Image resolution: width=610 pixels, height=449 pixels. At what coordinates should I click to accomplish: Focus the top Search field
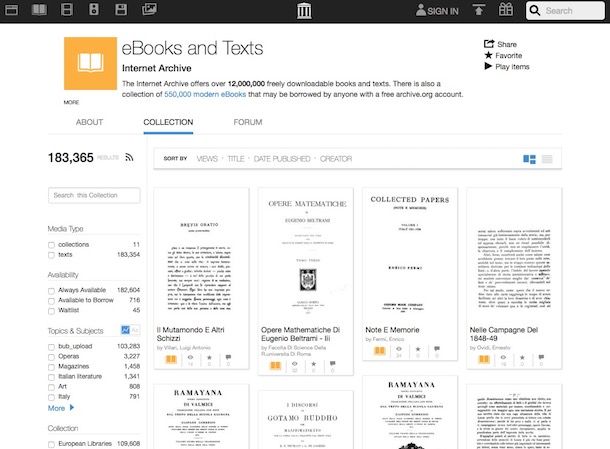pyautogui.click(x=565, y=11)
